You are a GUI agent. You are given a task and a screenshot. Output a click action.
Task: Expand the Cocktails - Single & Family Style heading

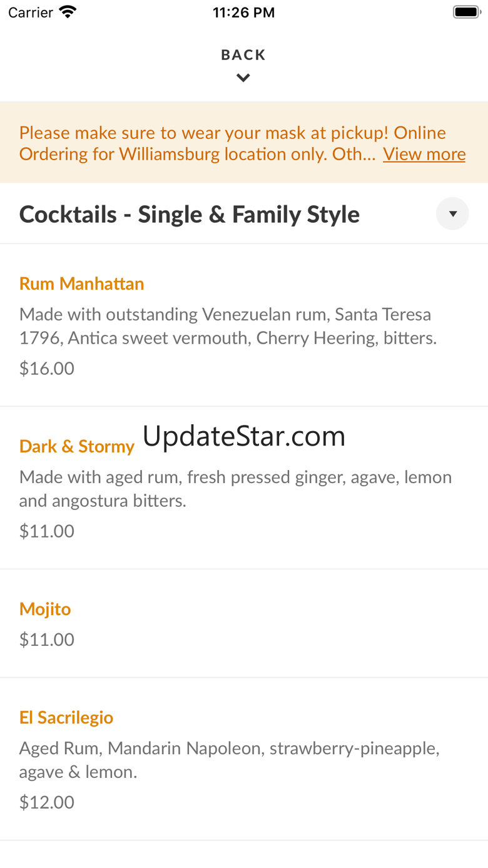190,215
